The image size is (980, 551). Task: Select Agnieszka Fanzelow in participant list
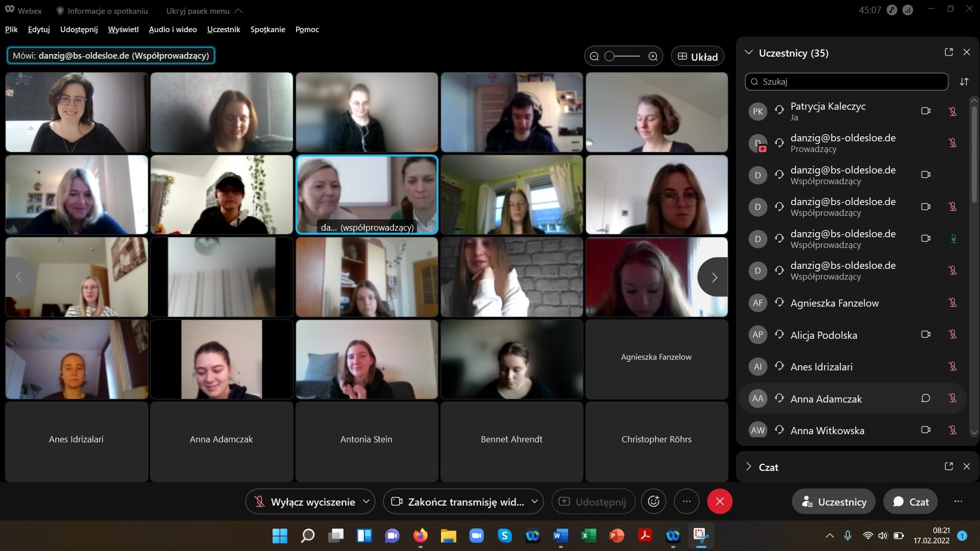tap(852, 303)
